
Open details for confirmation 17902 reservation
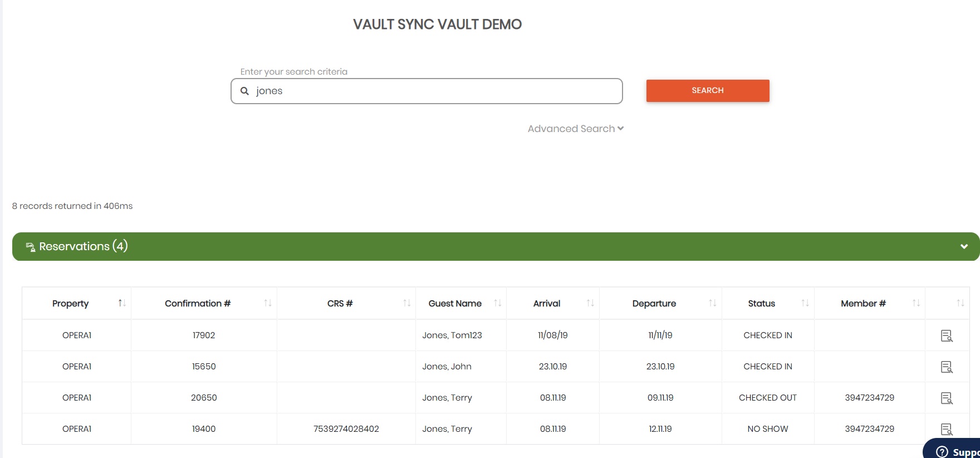click(x=947, y=335)
